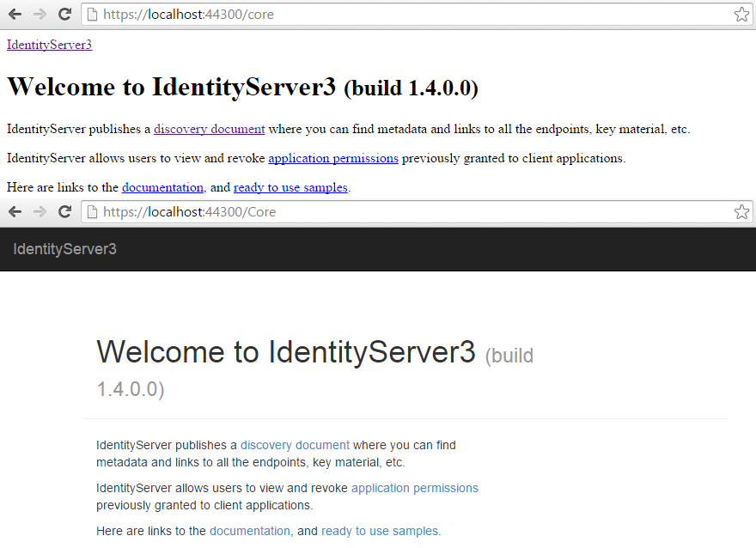The width and height of the screenshot is (756, 548).
Task: Select the address bar showing localhost:44300/core
Action: (417, 15)
